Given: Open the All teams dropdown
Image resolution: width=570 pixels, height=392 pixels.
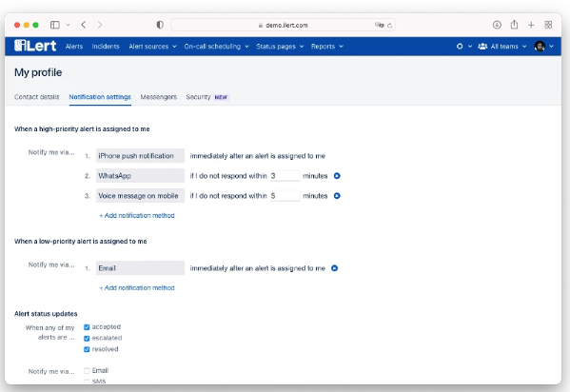Looking at the screenshot, I should coord(502,47).
